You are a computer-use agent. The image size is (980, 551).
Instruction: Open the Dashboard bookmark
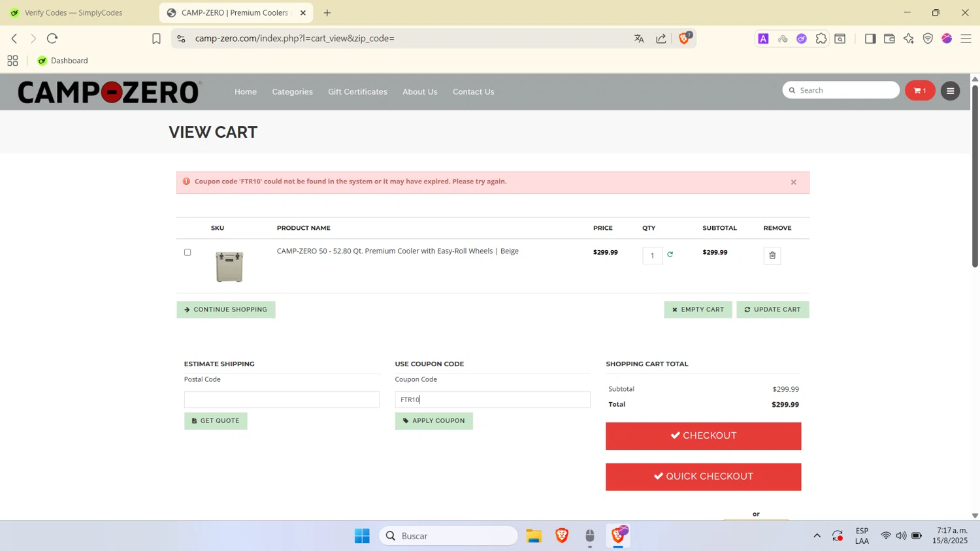pyautogui.click(x=63, y=61)
